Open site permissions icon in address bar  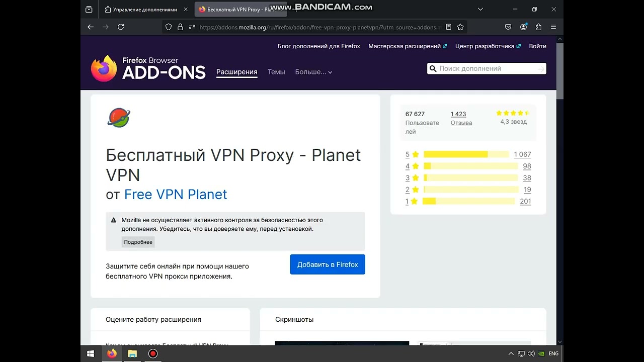[192, 27]
